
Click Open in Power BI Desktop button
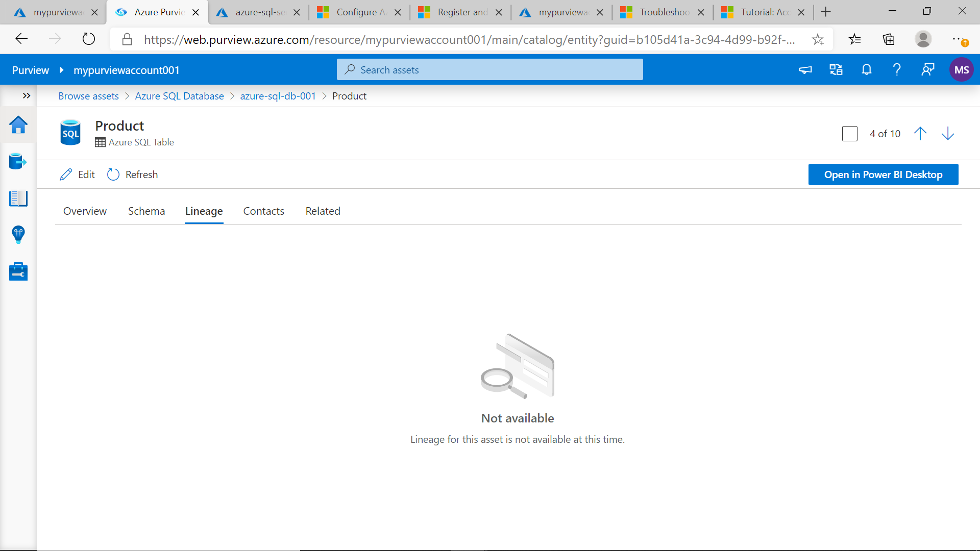click(x=883, y=174)
